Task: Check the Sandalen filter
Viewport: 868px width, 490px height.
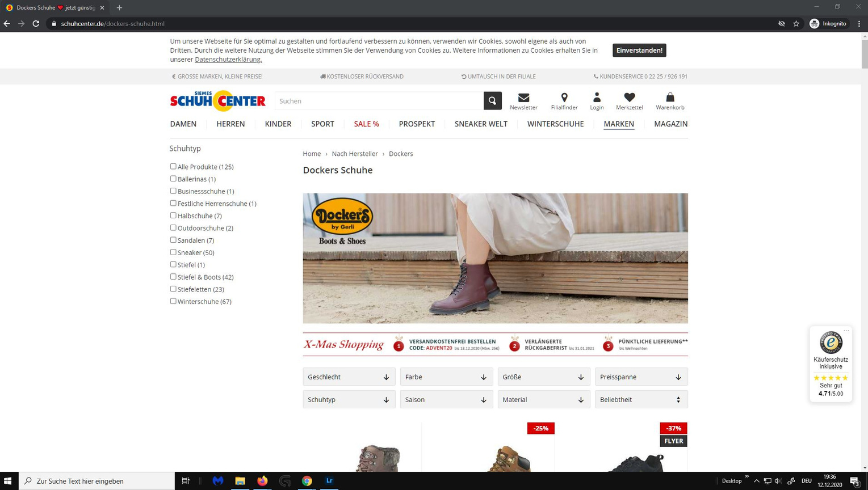Action: (x=173, y=240)
